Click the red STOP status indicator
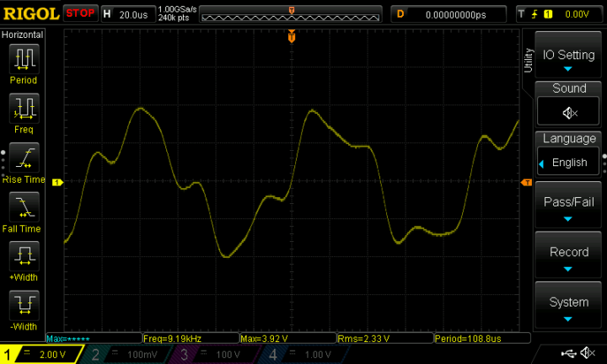This screenshot has height=364, width=607. [x=80, y=13]
